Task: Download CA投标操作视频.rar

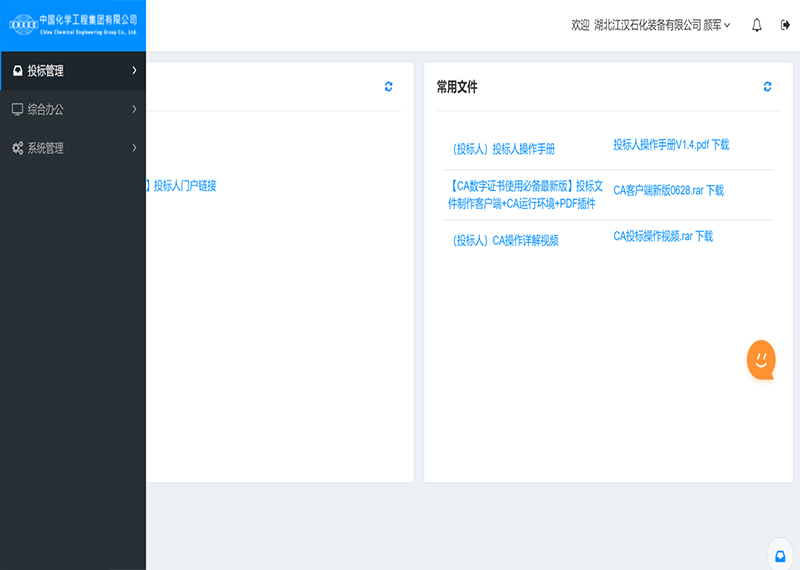Action: pyautogui.click(x=663, y=236)
